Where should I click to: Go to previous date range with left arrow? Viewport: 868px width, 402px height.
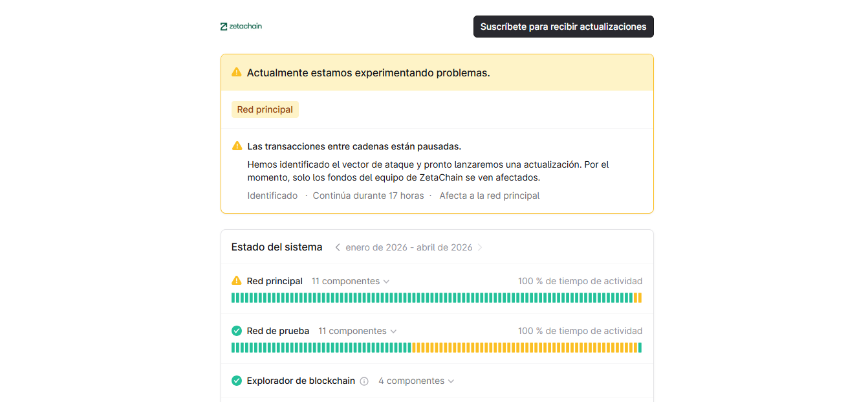click(x=338, y=247)
